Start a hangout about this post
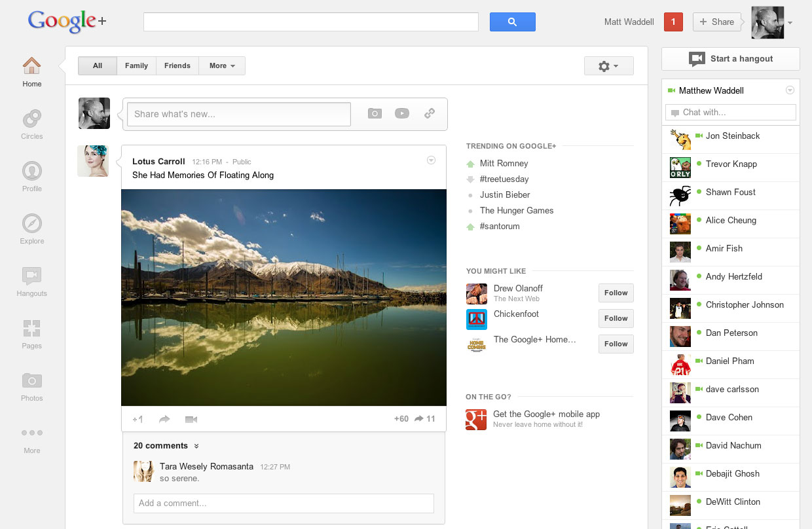Viewport: 812px width, 529px height. pyautogui.click(x=191, y=419)
